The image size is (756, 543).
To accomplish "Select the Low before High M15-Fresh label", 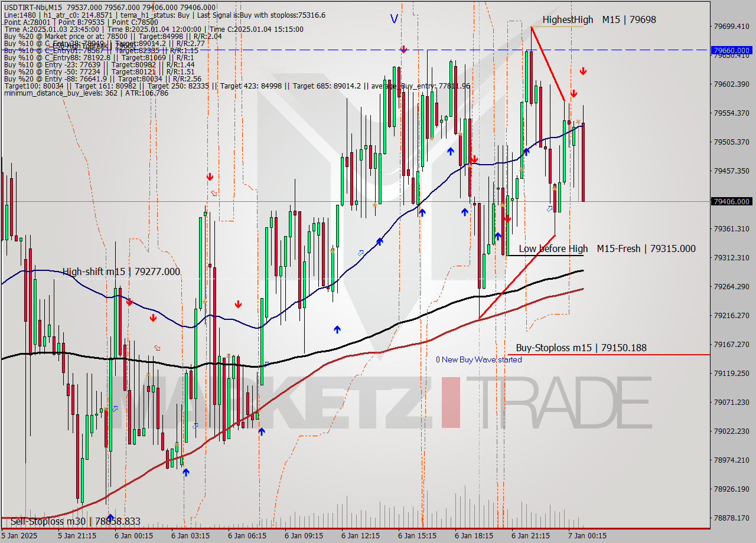I will click(x=607, y=248).
